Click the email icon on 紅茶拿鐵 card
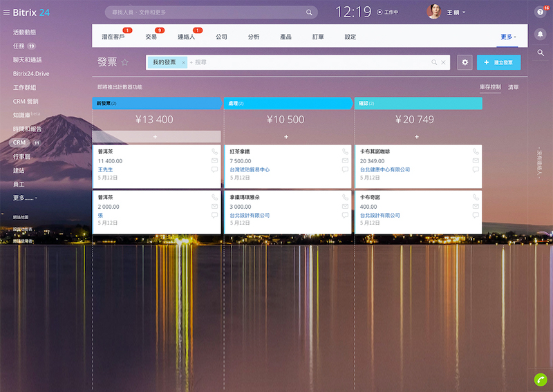Viewport: 553px width, 392px height. coord(345,160)
